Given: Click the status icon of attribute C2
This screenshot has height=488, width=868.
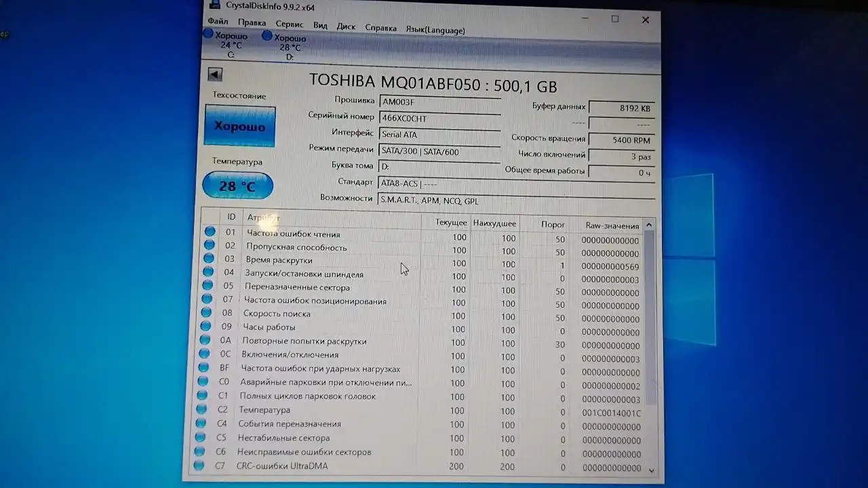Looking at the screenshot, I should 201,409.
